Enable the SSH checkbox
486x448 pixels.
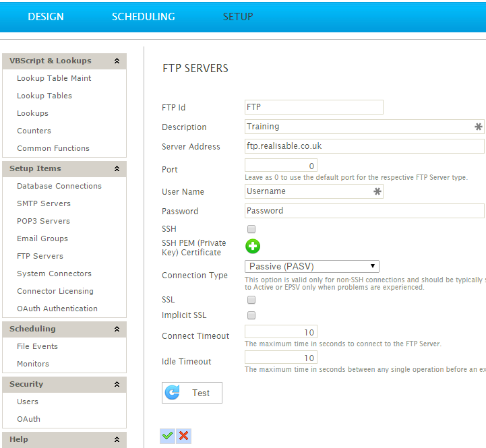[x=251, y=230]
